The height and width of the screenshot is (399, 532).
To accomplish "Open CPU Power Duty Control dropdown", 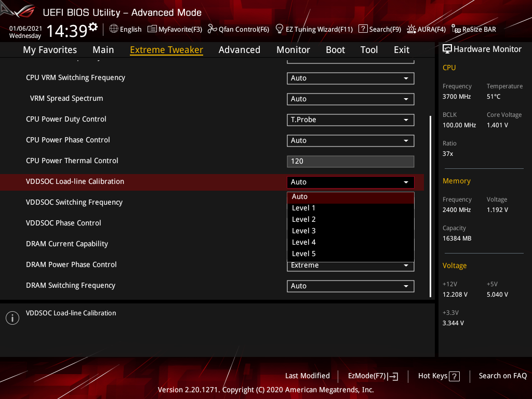I will (x=351, y=119).
